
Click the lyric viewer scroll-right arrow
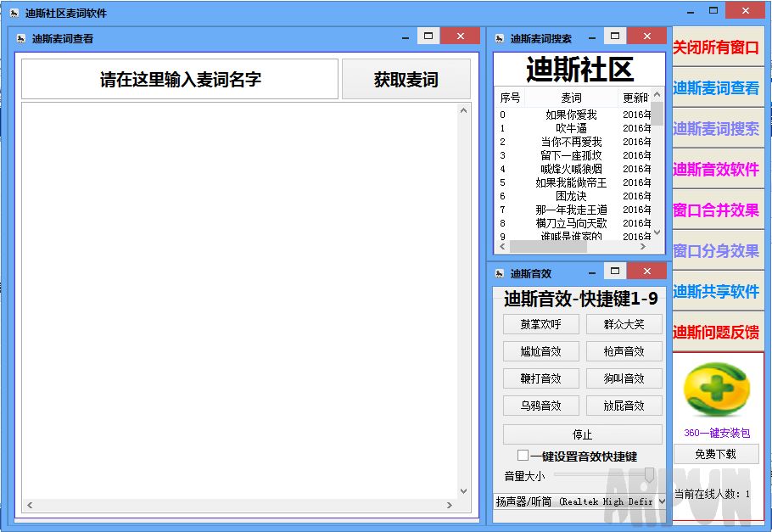(449, 505)
